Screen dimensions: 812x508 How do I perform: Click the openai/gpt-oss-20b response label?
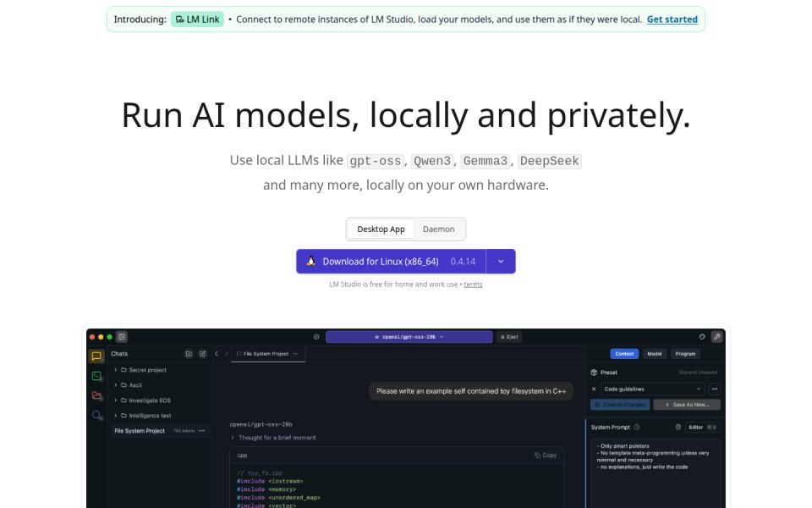261,424
